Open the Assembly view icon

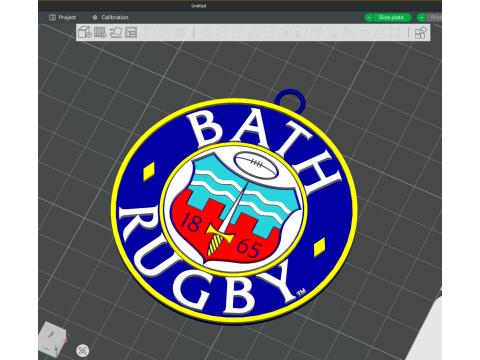[x=420, y=33]
